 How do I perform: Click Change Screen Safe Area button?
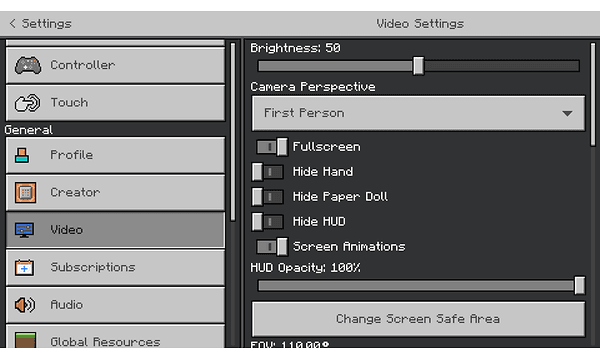(x=418, y=319)
